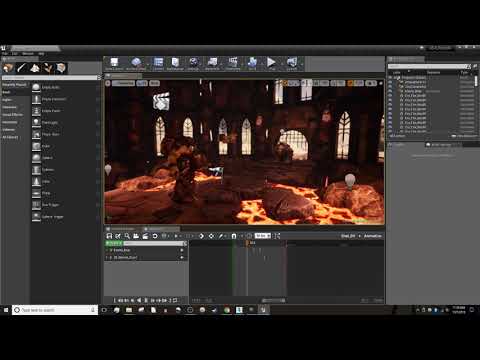Image resolution: width=480 pixels, height=360 pixels.
Task: Expand first Sequencer track row
Action: point(107,250)
